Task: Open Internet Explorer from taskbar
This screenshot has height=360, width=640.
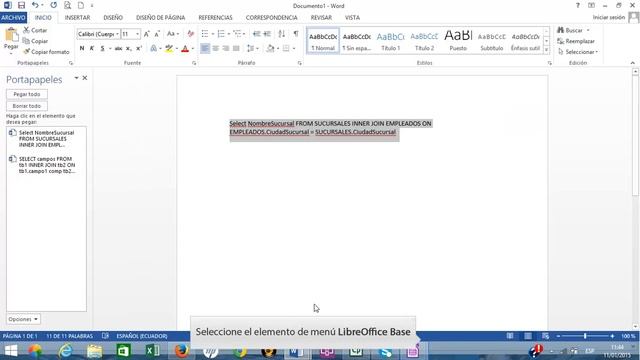Action: coord(65,351)
